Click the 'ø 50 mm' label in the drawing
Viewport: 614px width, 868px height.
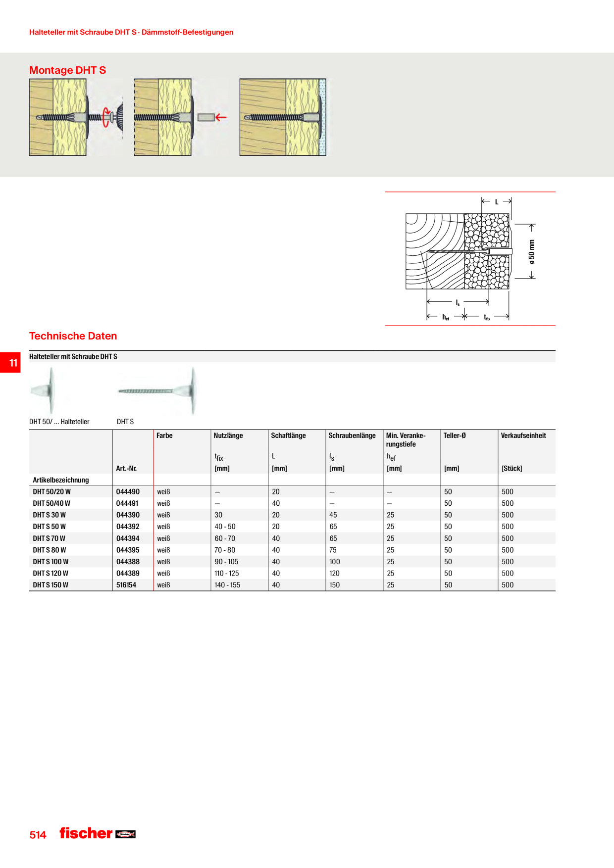coord(532,252)
